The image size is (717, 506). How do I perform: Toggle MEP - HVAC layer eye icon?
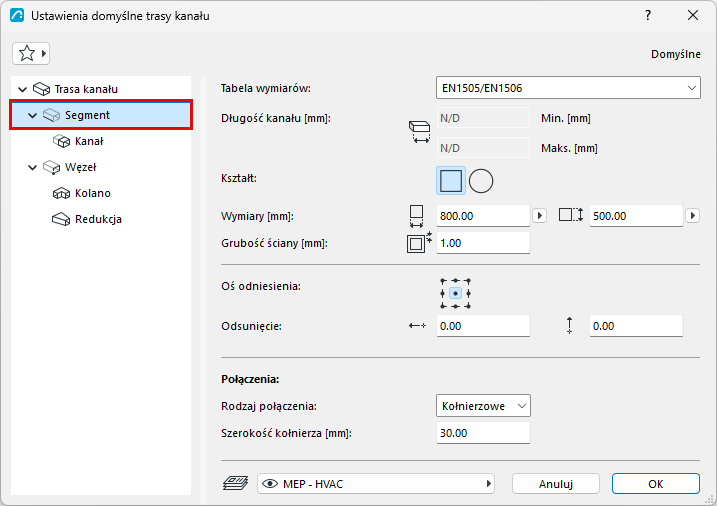click(x=270, y=484)
